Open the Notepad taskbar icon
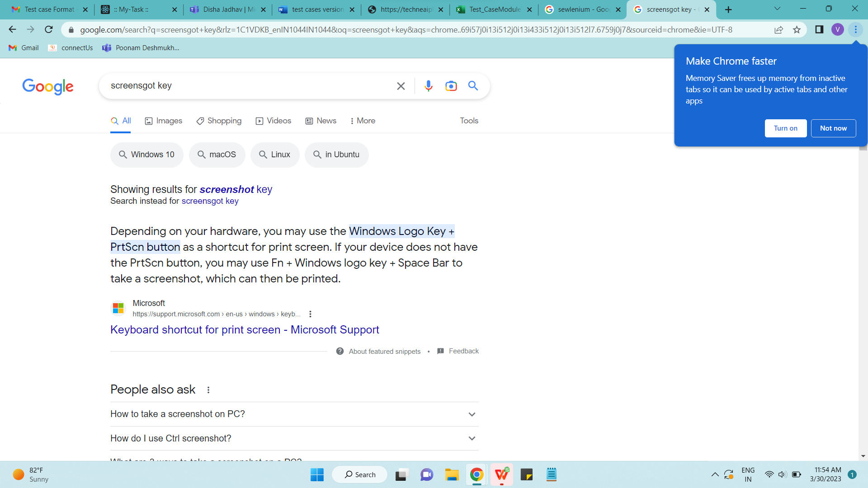This screenshot has height=488, width=868. pyautogui.click(x=552, y=474)
